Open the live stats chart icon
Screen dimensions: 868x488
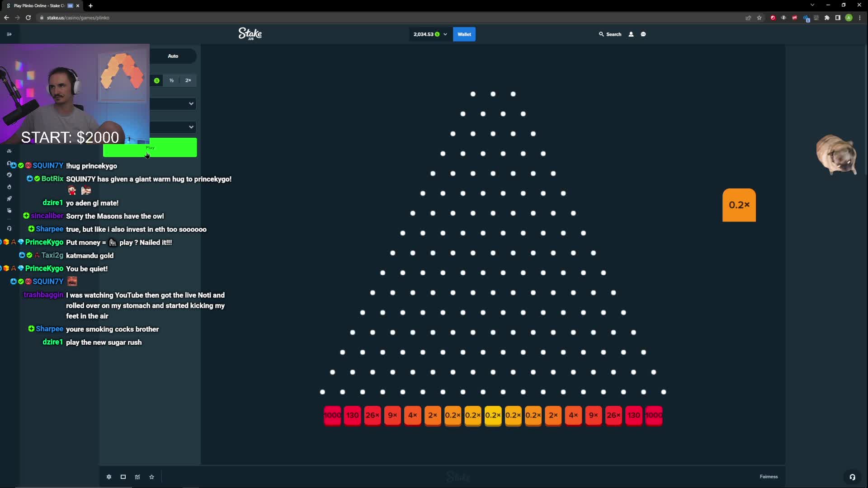coord(137,477)
